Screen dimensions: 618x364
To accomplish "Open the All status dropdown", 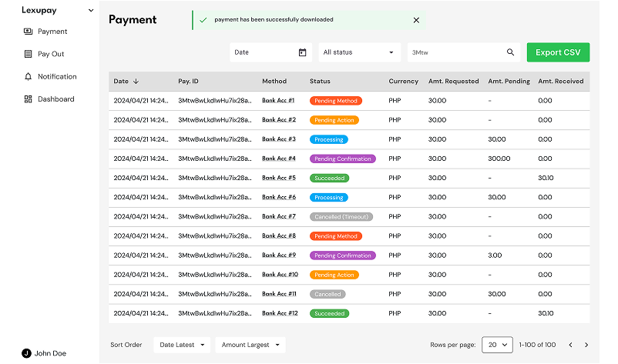I will (359, 52).
